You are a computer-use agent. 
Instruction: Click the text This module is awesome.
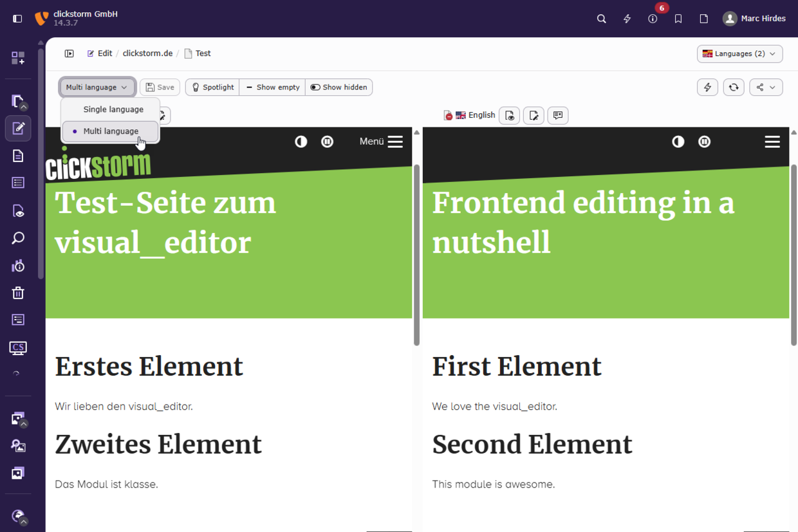(494, 484)
